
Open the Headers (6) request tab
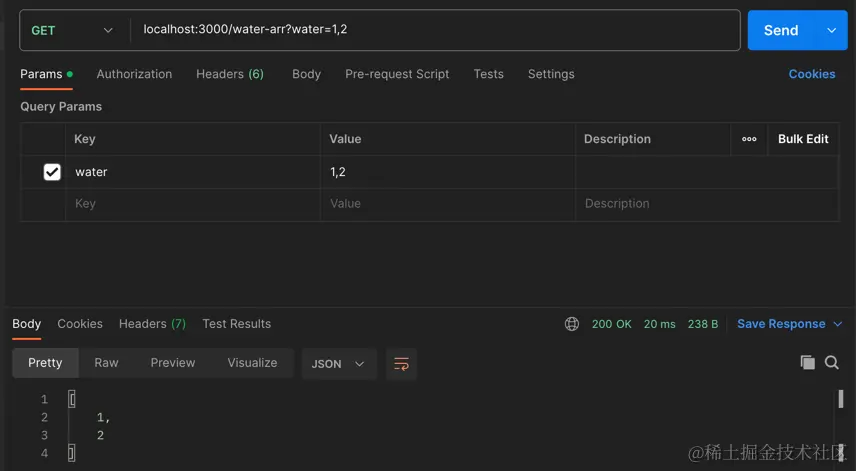(230, 74)
